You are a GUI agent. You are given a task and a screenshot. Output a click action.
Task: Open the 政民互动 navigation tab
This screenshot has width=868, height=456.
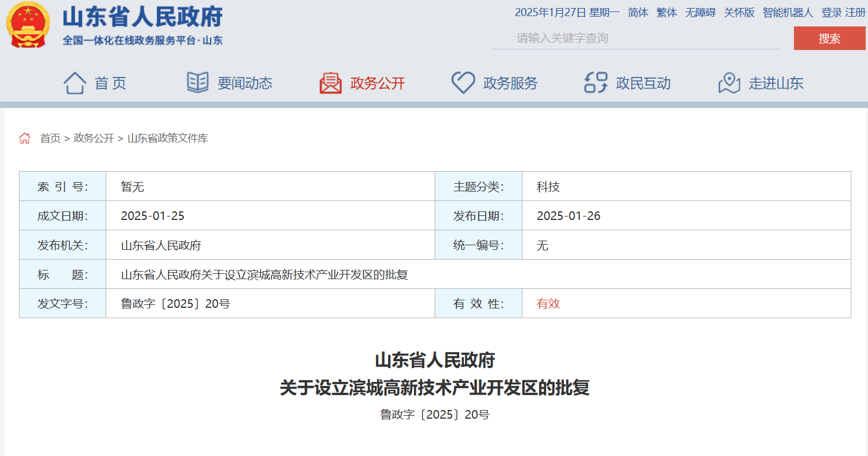643,83
